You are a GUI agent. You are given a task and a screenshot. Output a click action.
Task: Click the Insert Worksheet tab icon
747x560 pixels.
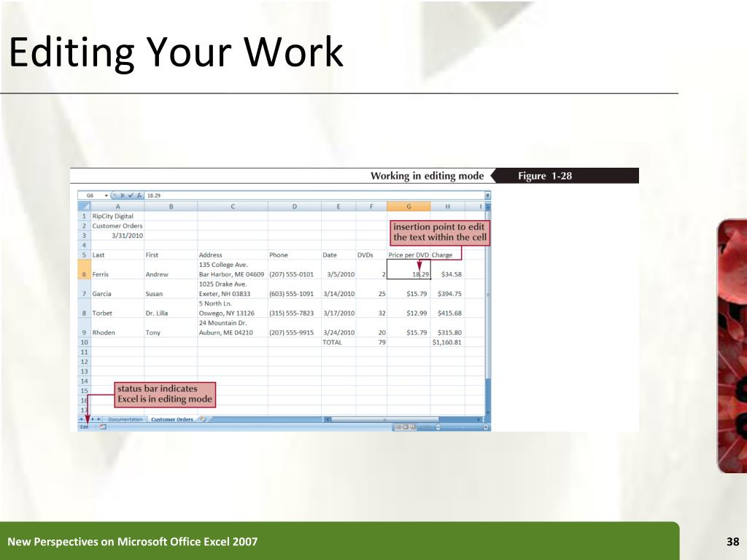click(x=204, y=419)
